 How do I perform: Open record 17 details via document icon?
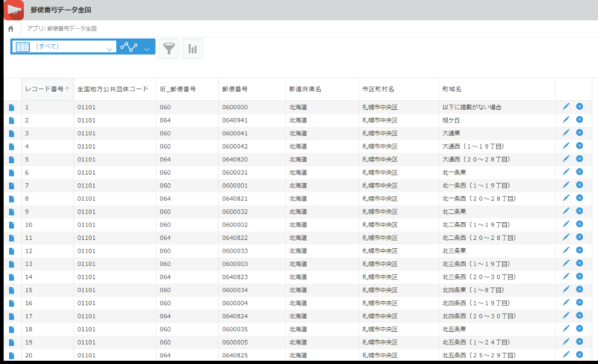click(x=11, y=315)
